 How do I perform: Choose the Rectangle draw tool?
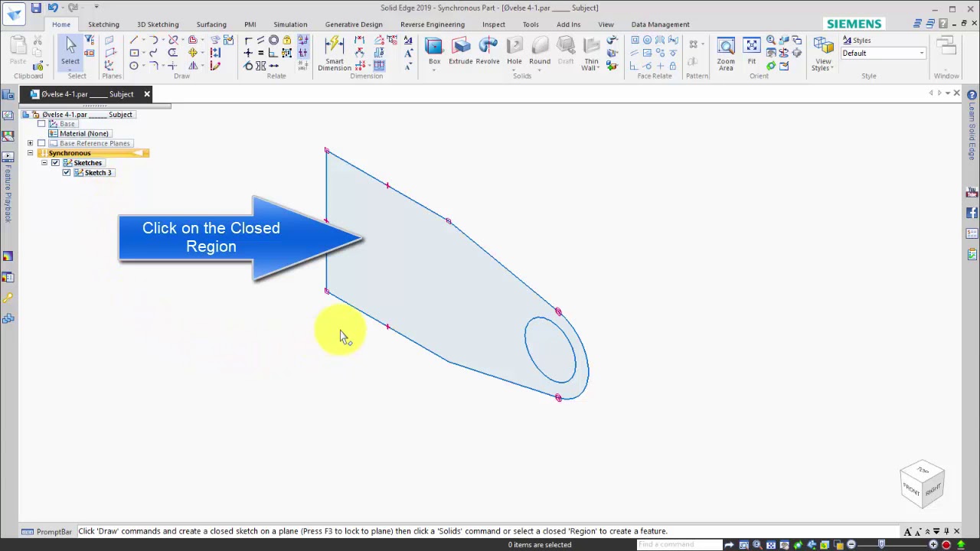[x=134, y=53]
